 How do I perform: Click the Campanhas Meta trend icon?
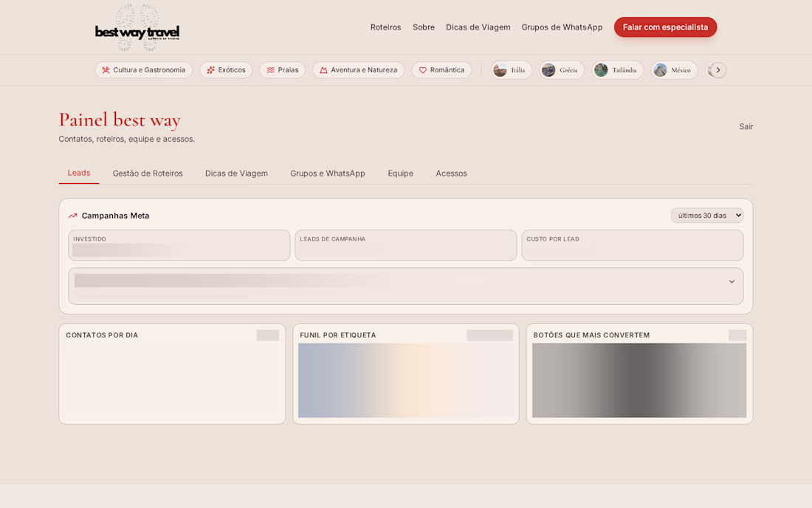pos(72,216)
